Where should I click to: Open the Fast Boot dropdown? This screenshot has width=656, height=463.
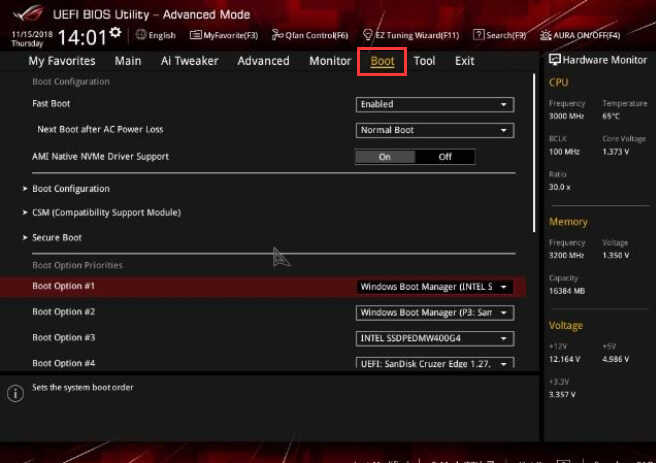pyautogui.click(x=435, y=105)
